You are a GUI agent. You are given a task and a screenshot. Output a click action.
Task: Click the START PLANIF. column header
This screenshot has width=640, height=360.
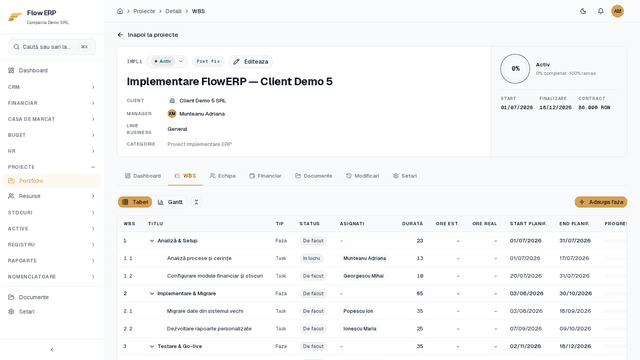tap(528, 224)
